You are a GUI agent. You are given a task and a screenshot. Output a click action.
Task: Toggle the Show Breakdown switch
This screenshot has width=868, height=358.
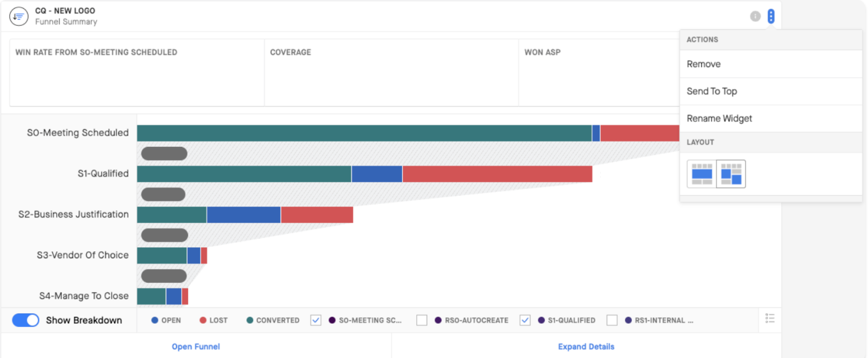[25, 320]
